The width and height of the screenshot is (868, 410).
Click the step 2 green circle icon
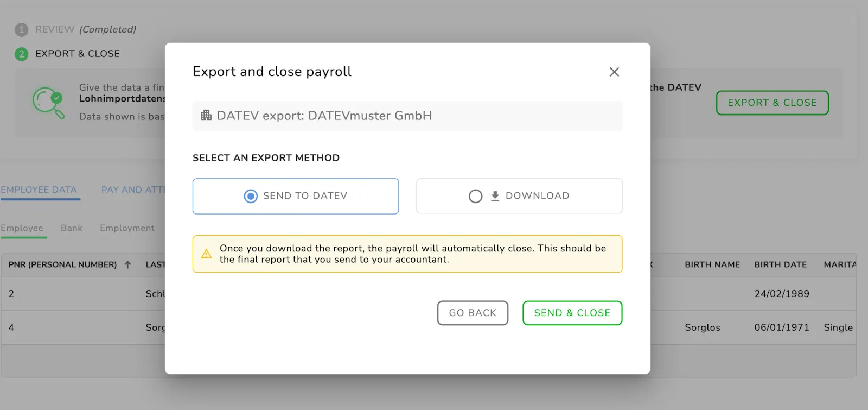tap(21, 54)
